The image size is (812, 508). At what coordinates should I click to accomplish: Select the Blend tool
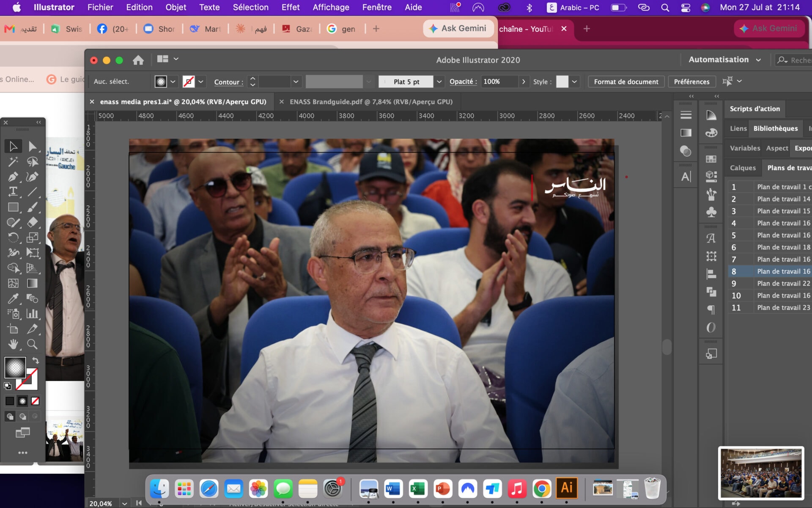[x=32, y=298]
